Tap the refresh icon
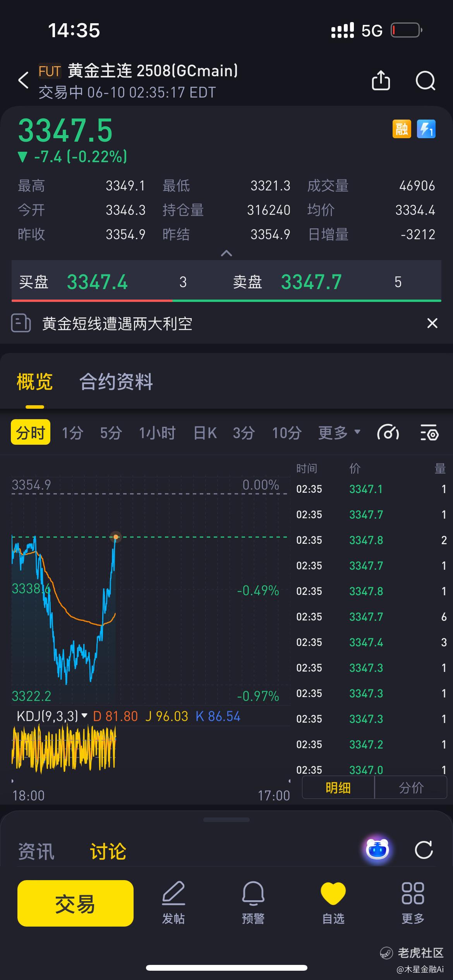 [424, 850]
